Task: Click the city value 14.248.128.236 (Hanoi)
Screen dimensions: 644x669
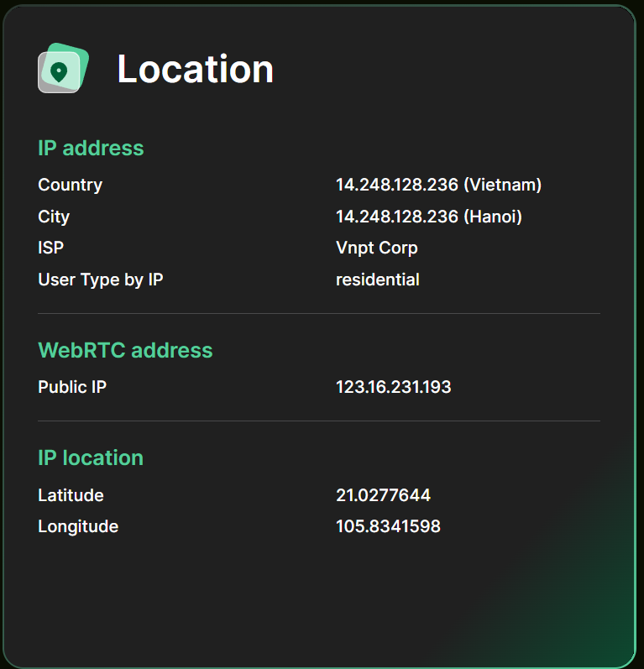Action: pyautogui.click(x=428, y=217)
